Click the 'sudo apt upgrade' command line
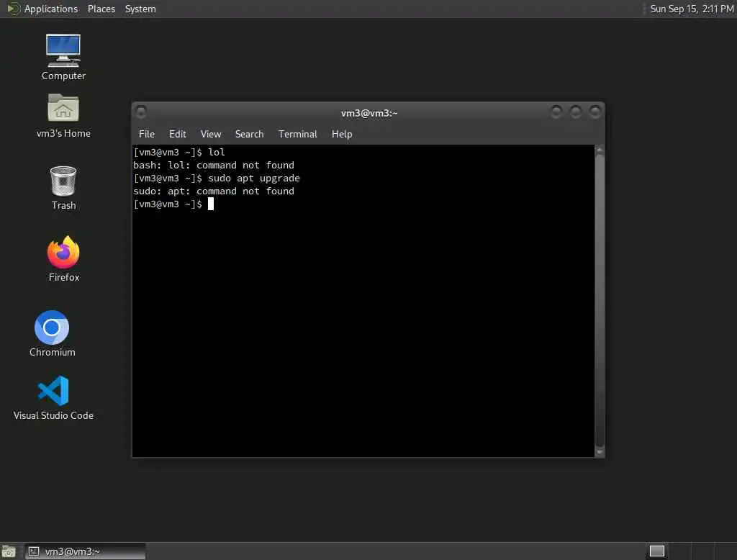This screenshot has height=560, width=737. pos(254,179)
